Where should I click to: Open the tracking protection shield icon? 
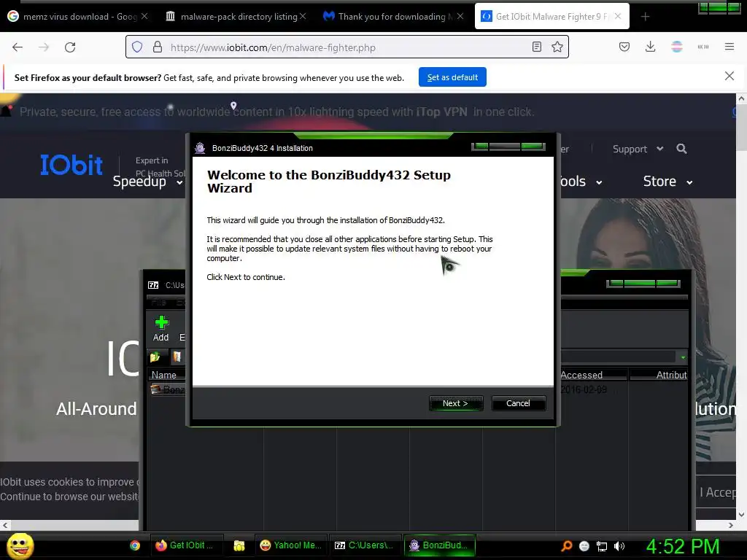[137, 47]
